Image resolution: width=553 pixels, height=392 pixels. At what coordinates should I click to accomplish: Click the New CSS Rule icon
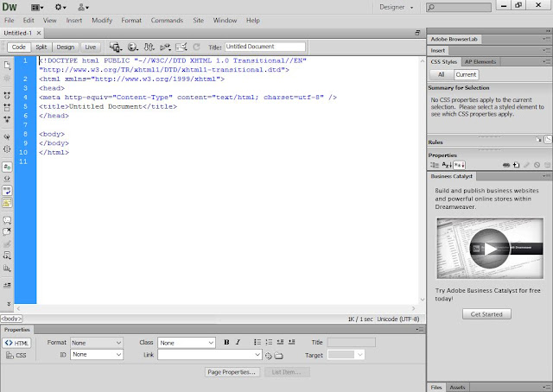pos(517,165)
